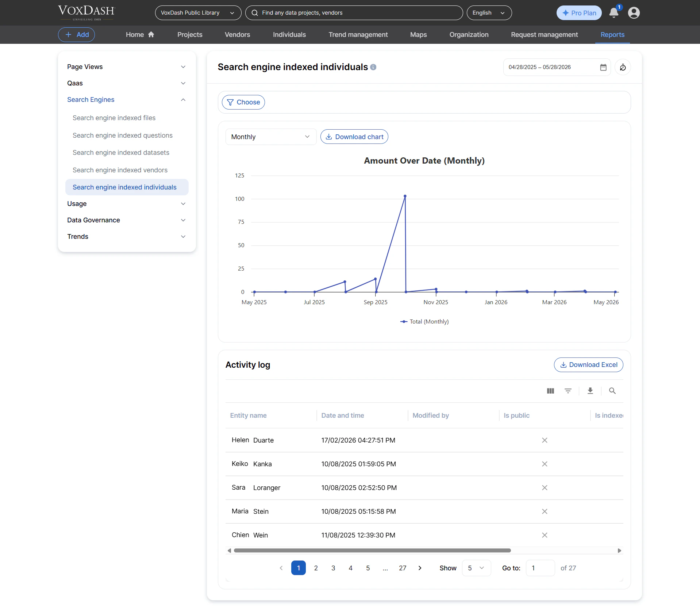700x616 pixels.
Task: Open the VoxDash Public Library dropdown
Action: click(x=198, y=13)
